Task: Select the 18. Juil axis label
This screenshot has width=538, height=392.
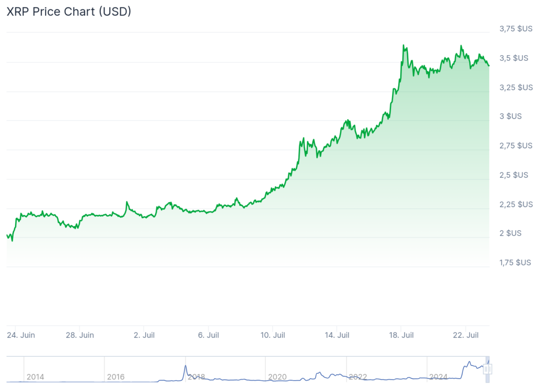Action: pyautogui.click(x=401, y=335)
